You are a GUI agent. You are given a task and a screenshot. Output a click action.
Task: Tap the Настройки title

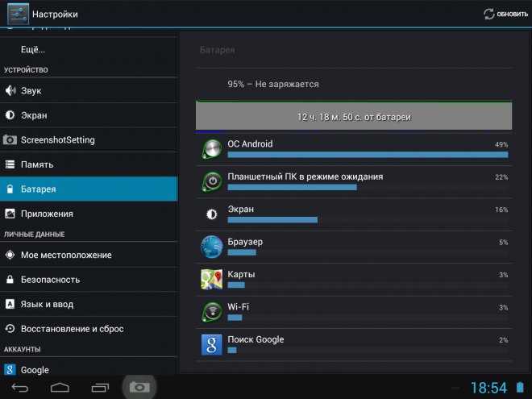pyautogui.click(x=55, y=15)
